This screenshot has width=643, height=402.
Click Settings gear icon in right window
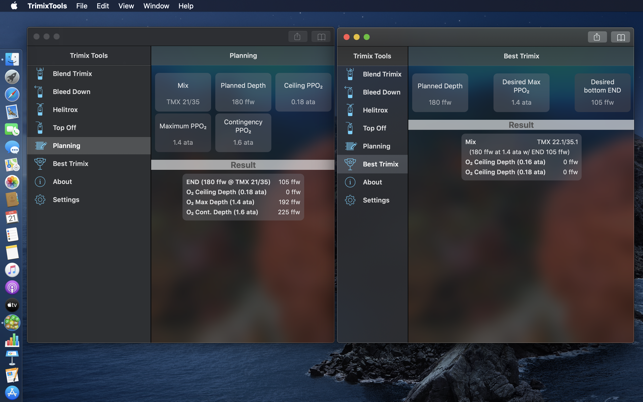[x=350, y=200]
